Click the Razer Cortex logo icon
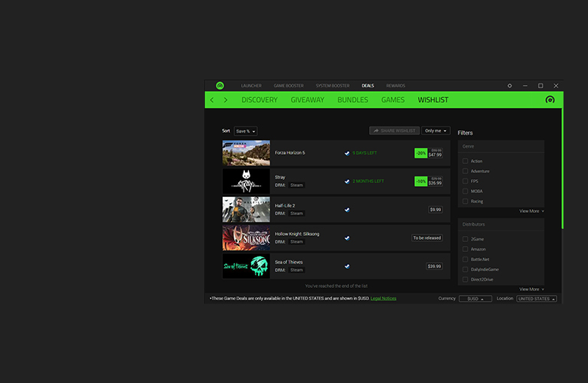 click(x=220, y=86)
